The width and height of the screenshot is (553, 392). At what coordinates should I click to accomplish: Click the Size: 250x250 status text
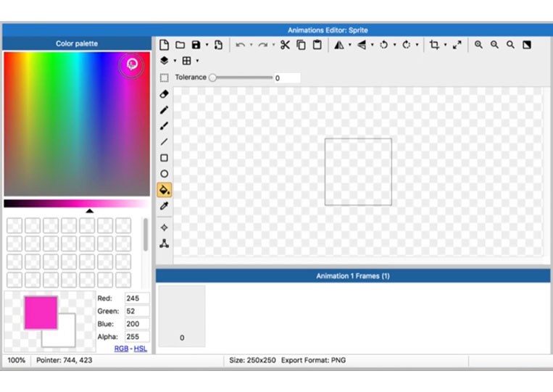(x=252, y=360)
